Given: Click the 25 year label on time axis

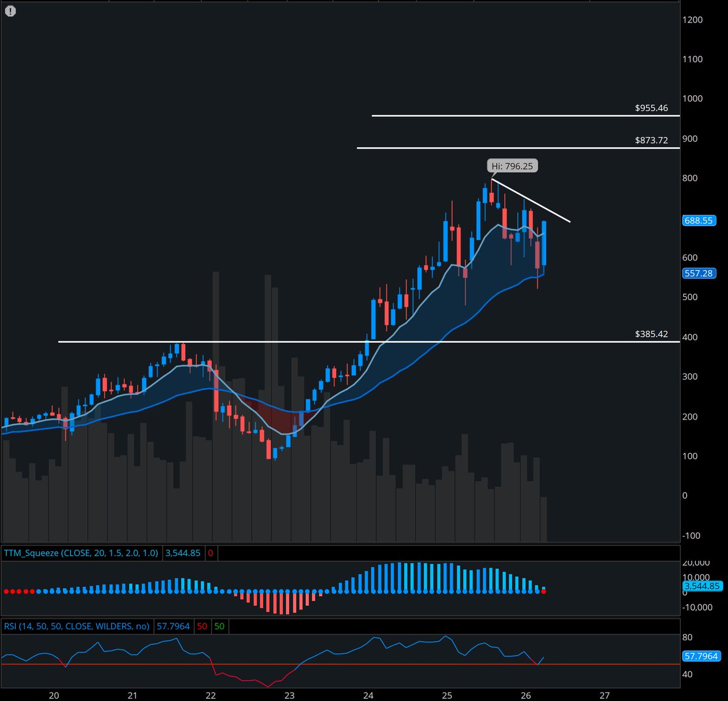Looking at the screenshot, I should coord(447,696).
